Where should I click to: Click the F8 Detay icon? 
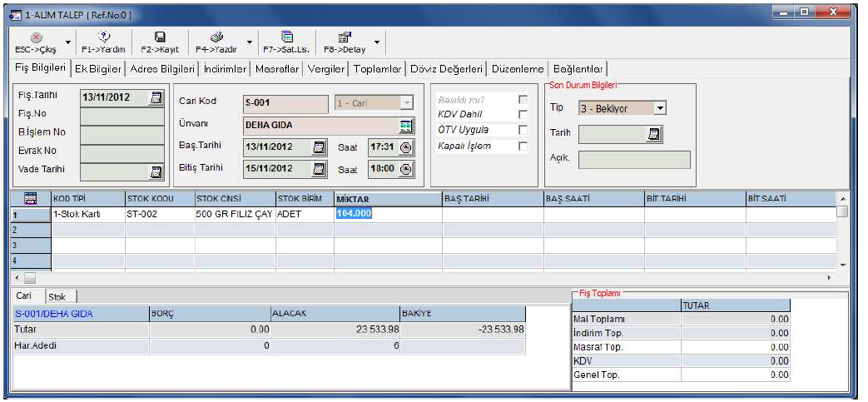pyautogui.click(x=345, y=37)
